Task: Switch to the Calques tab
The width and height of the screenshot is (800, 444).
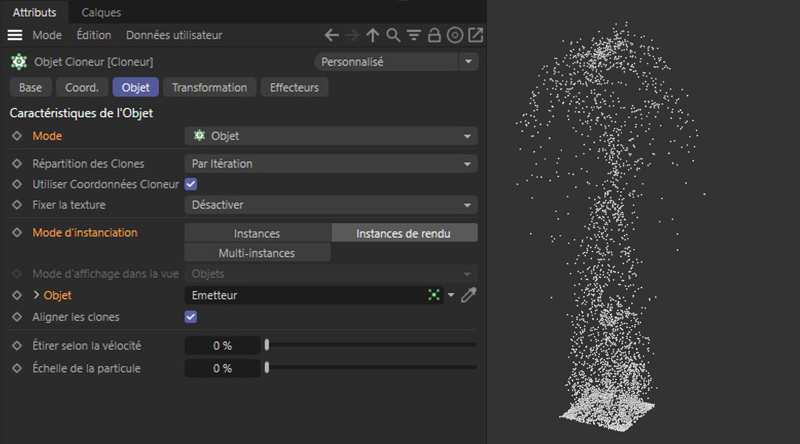Action: [x=101, y=13]
